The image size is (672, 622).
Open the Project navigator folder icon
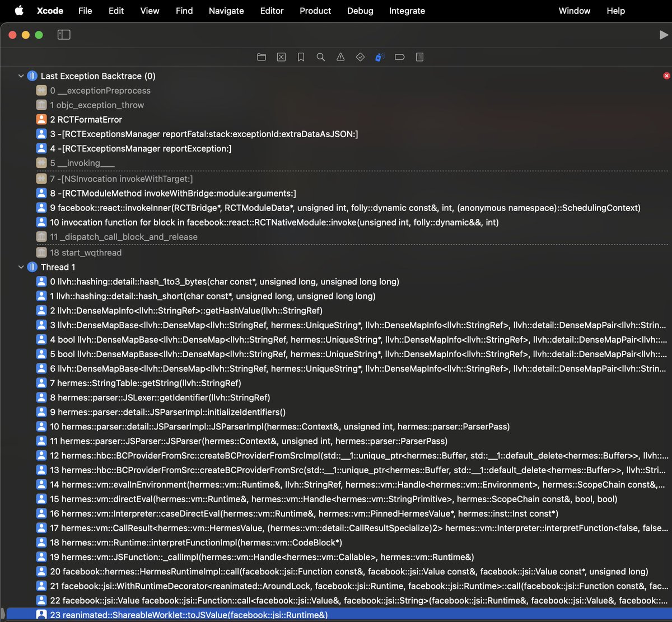point(262,57)
